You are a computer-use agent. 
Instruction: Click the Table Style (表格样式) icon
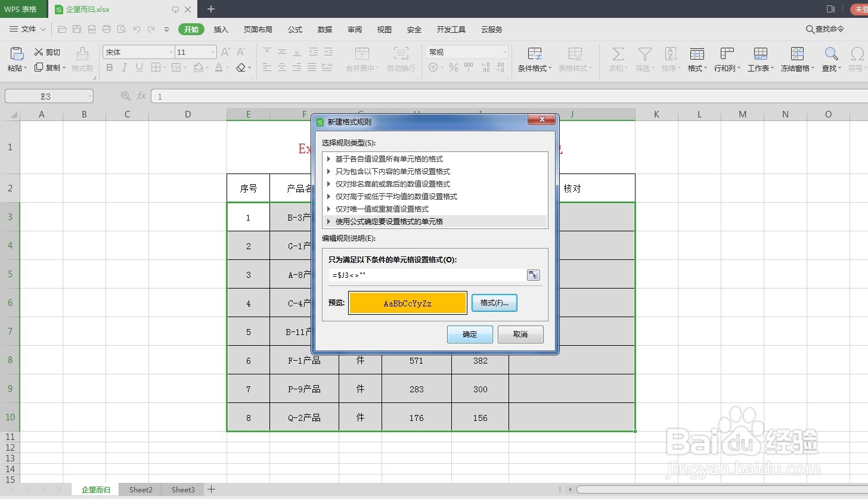click(575, 54)
